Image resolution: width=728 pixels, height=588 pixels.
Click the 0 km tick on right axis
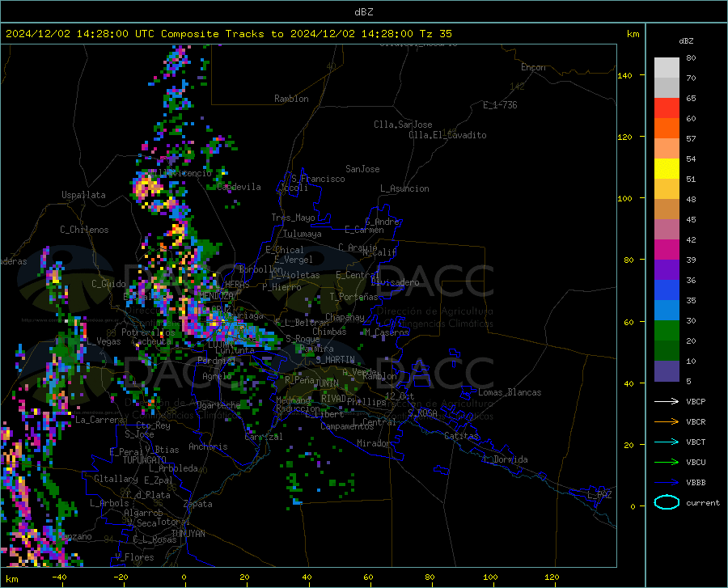(633, 506)
